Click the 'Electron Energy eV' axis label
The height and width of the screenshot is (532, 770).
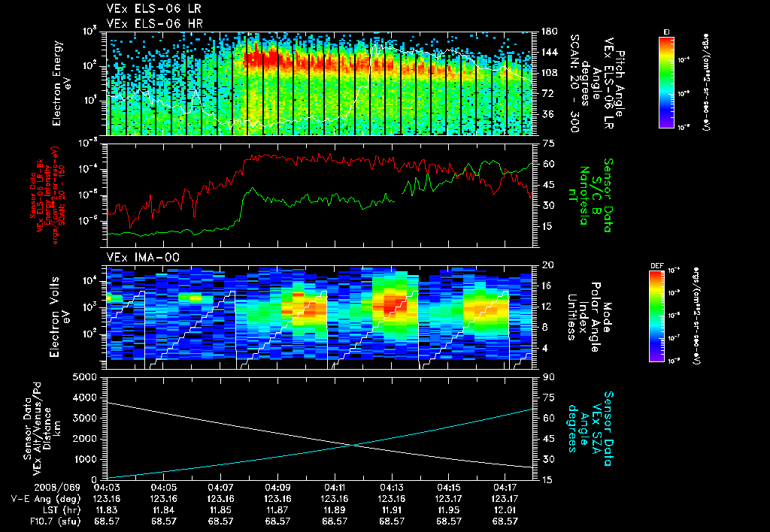click(62, 83)
